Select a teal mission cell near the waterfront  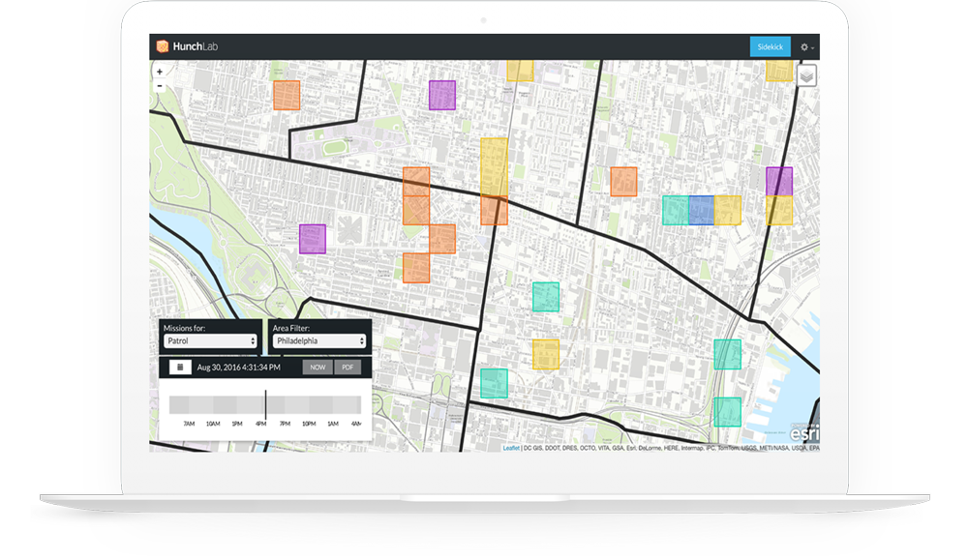(x=728, y=410)
